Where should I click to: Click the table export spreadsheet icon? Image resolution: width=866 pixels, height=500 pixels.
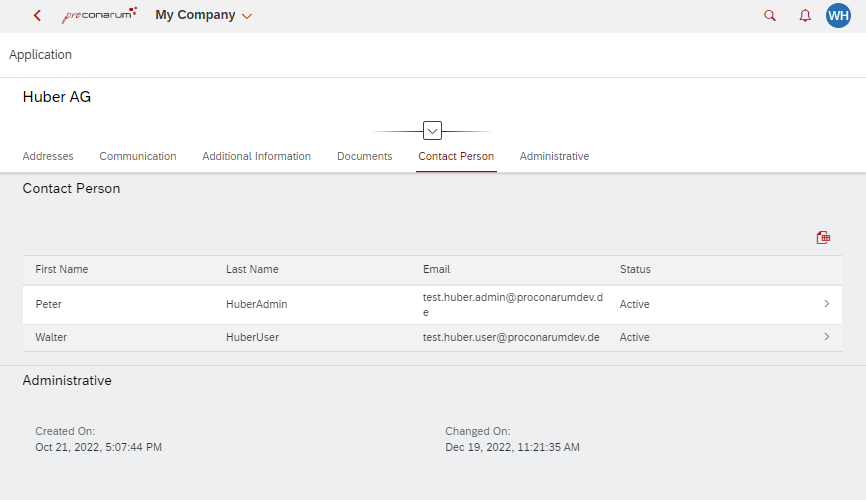click(823, 238)
